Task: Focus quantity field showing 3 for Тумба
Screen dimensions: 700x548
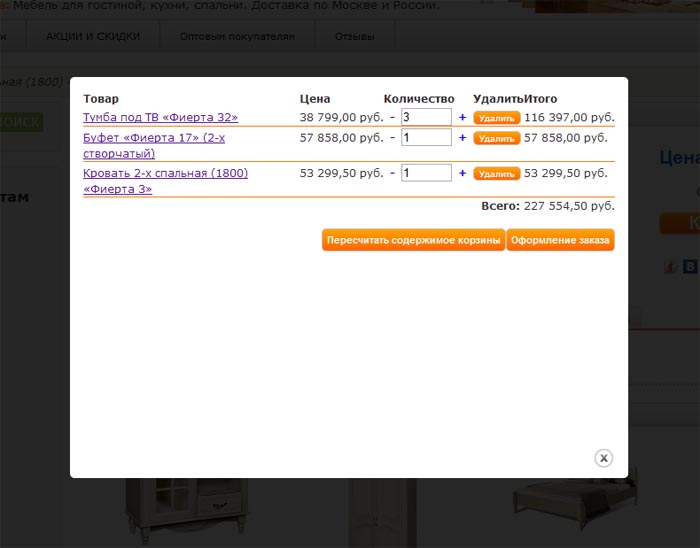Action: (x=426, y=117)
